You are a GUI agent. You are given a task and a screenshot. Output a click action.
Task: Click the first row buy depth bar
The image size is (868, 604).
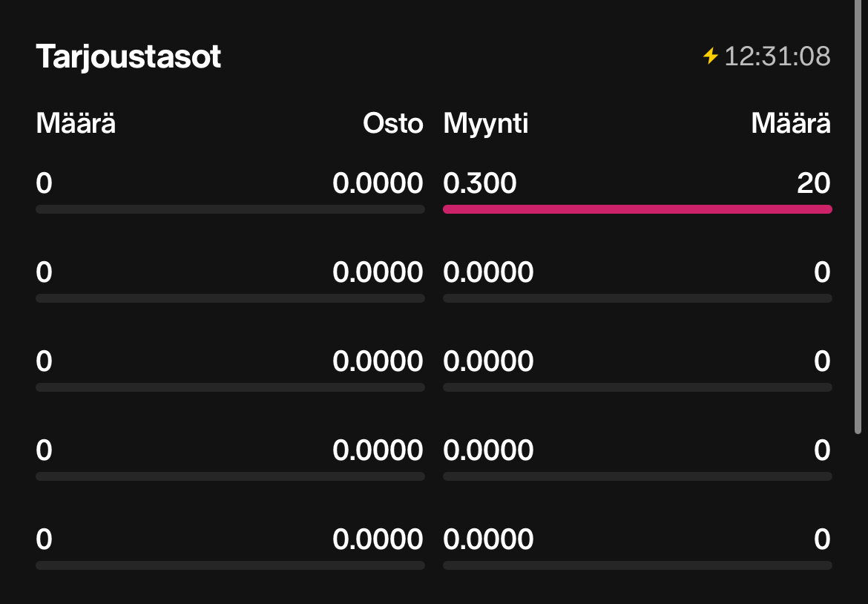tap(230, 209)
